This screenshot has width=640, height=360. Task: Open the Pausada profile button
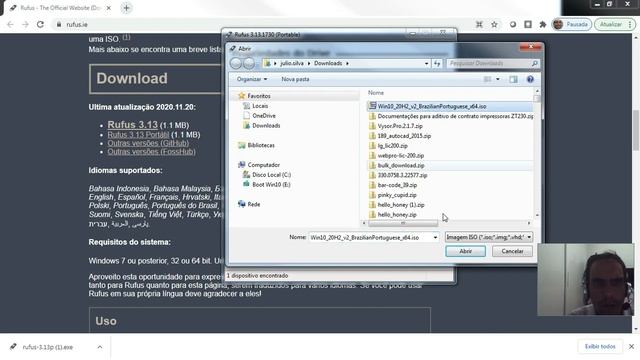571,24
